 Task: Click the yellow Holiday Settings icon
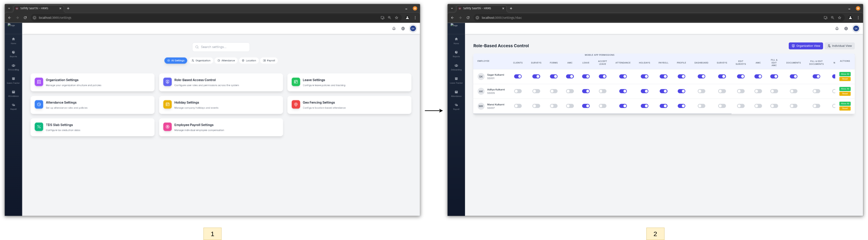(168, 104)
